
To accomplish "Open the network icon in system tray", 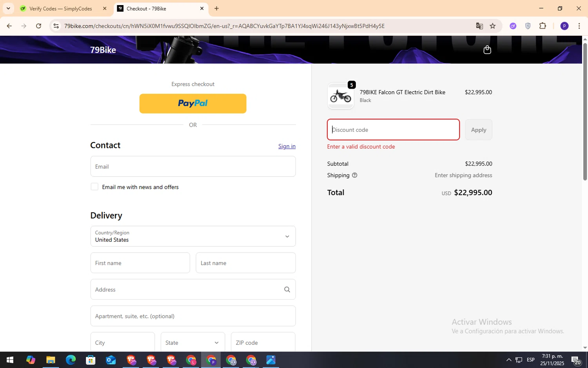I will (x=519, y=360).
